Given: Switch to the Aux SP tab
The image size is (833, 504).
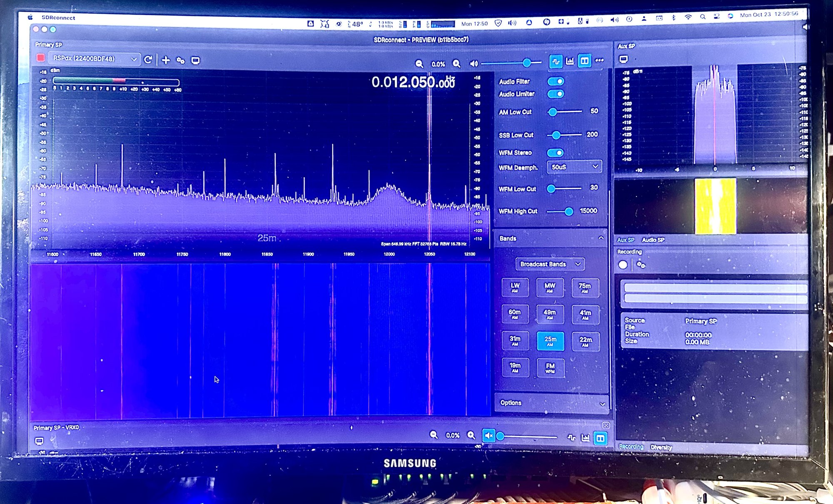Looking at the screenshot, I should [x=626, y=240].
